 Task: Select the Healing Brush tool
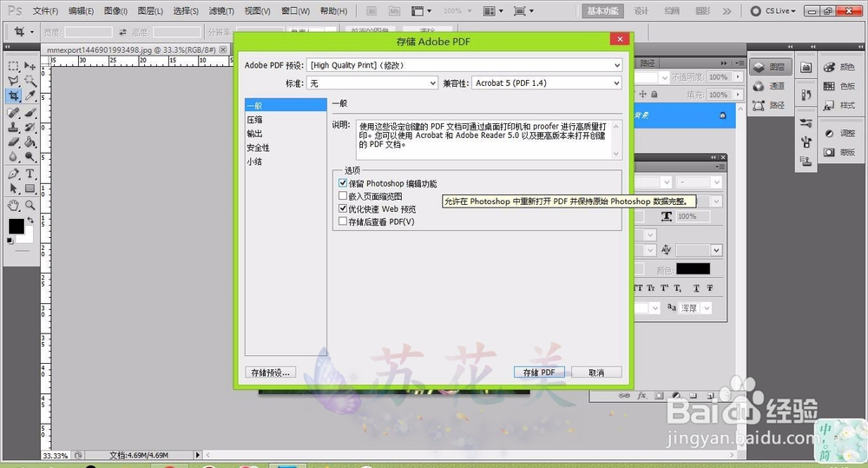(x=14, y=113)
